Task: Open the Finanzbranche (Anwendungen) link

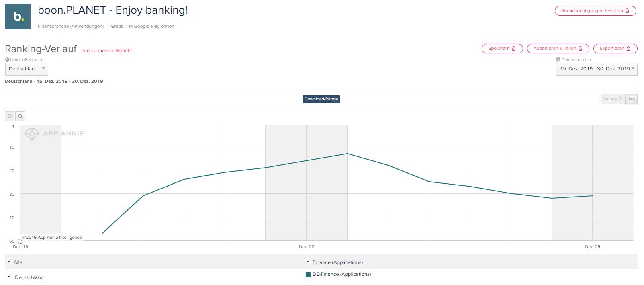Action: [70, 26]
